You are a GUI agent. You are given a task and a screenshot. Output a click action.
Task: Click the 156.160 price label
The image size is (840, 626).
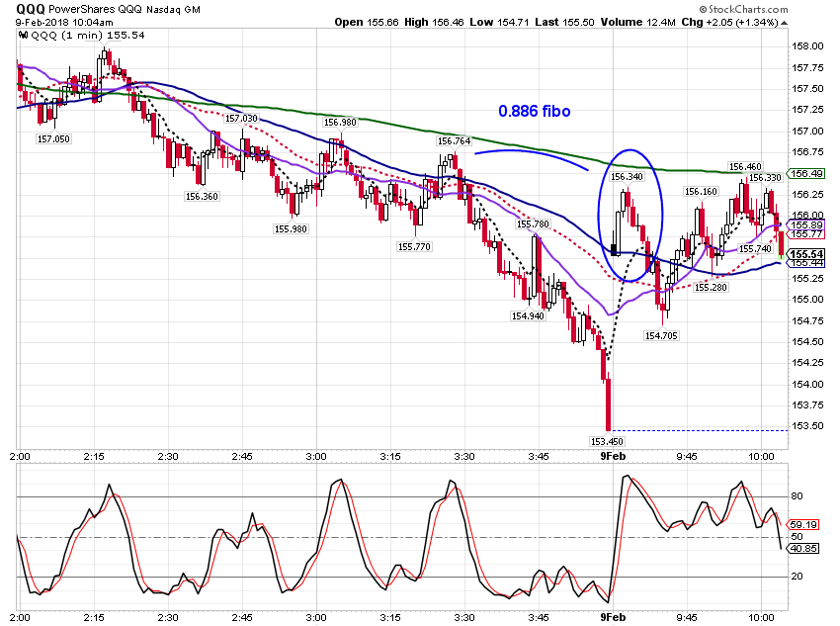tap(701, 191)
